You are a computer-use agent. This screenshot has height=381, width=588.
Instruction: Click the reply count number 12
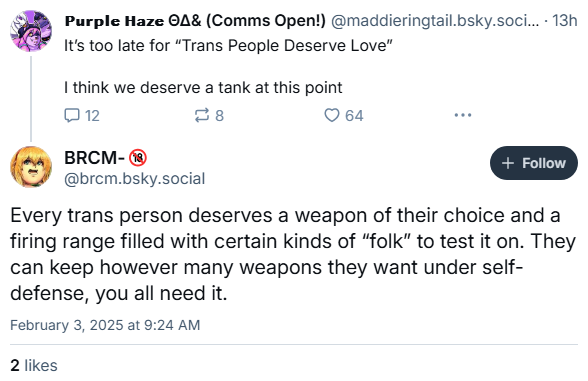[x=92, y=116]
